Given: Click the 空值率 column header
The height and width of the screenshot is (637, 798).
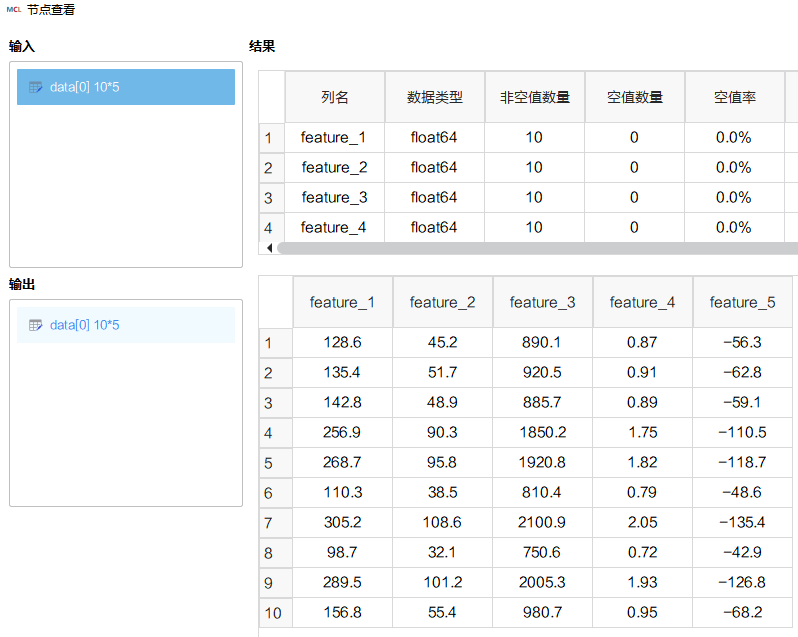Looking at the screenshot, I should click(734, 97).
